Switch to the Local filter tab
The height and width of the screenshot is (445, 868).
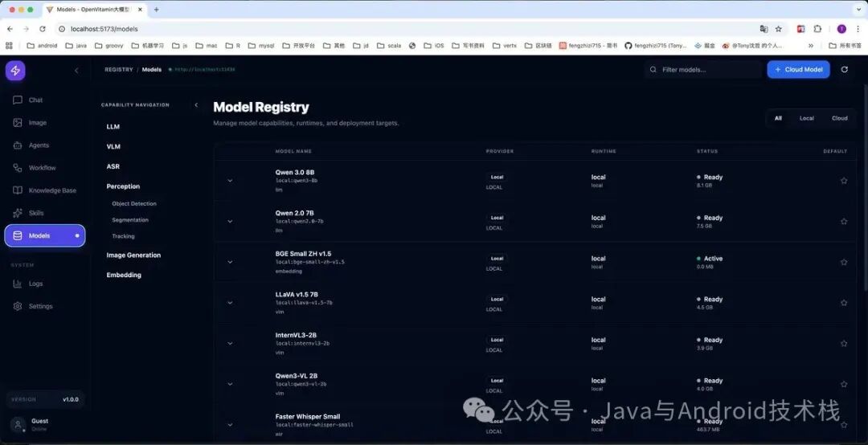807,118
